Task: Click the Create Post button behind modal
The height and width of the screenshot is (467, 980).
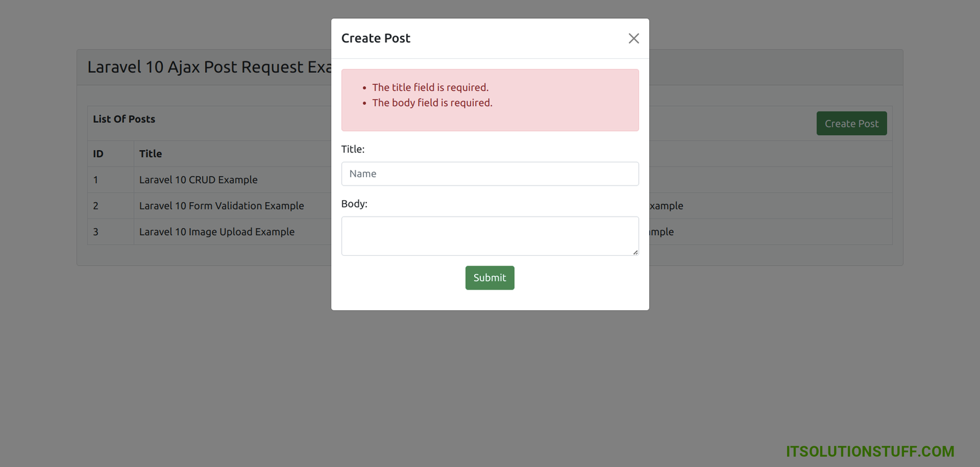Action: [x=851, y=124]
